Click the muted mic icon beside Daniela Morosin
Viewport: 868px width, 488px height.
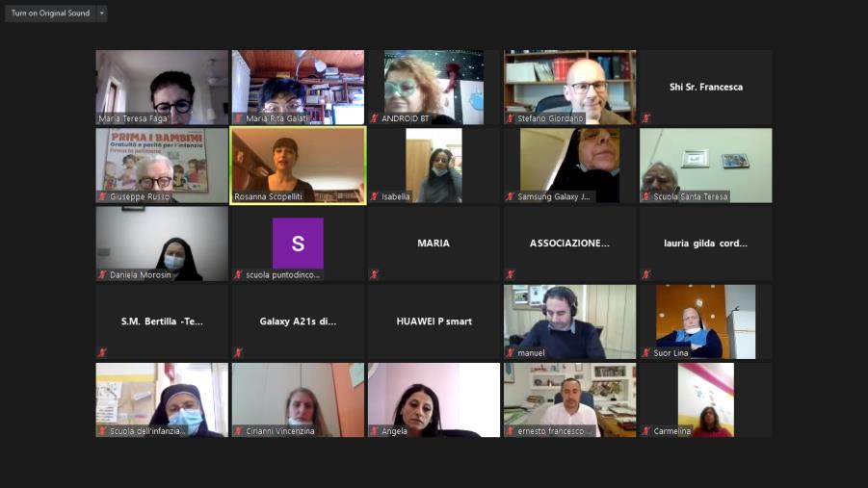pyautogui.click(x=102, y=274)
